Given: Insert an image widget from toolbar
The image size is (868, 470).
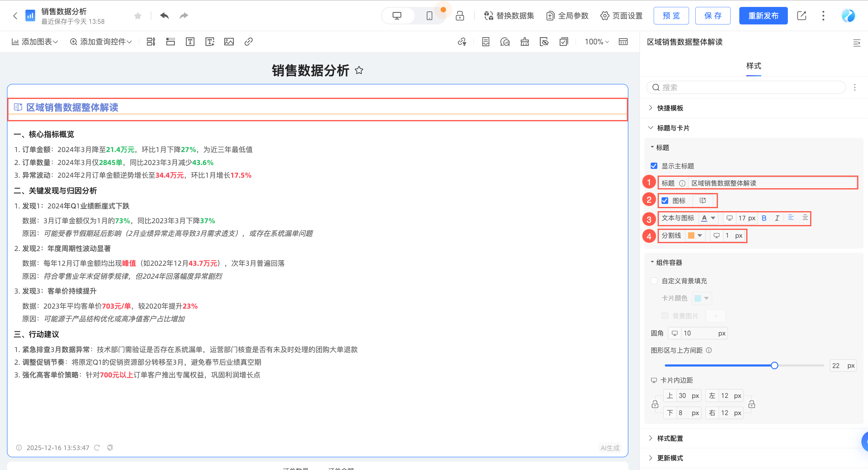Looking at the screenshot, I should 229,42.
